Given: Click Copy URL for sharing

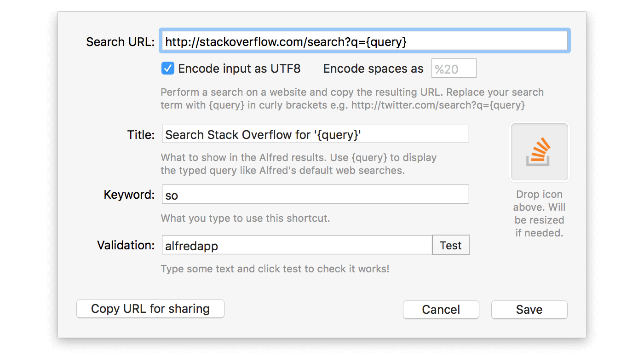Looking at the screenshot, I should [150, 309].
